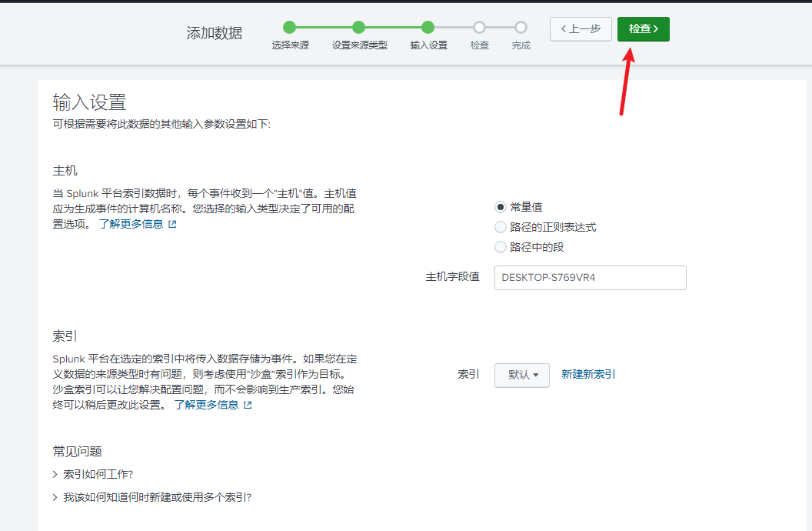Expand the 索引如何工作? question

98,474
